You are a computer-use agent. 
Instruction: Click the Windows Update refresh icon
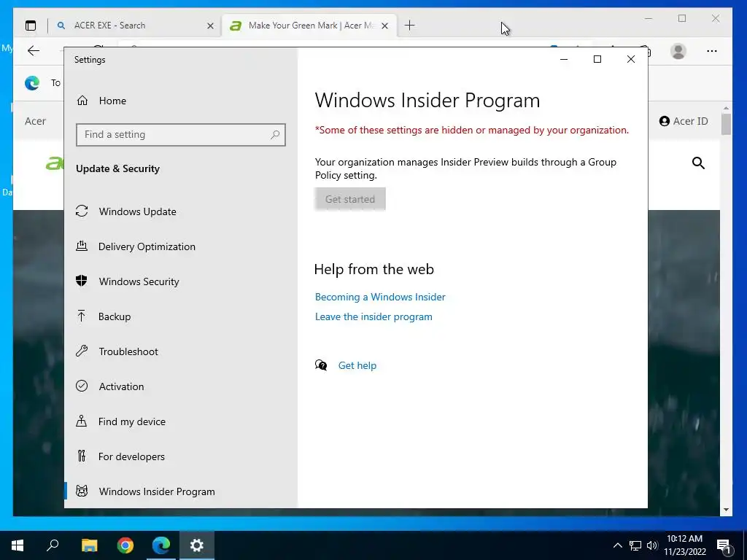pyautogui.click(x=82, y=211)
